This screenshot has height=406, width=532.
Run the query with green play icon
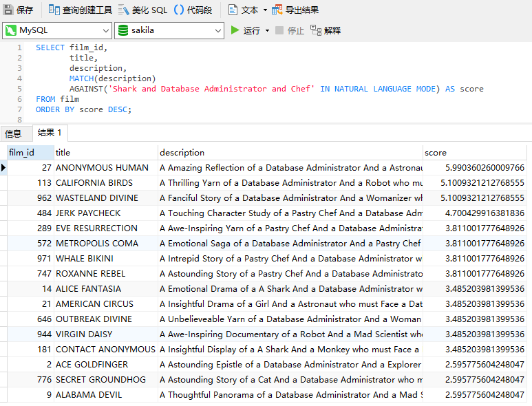pyautogui.click(x=235, y=30)
